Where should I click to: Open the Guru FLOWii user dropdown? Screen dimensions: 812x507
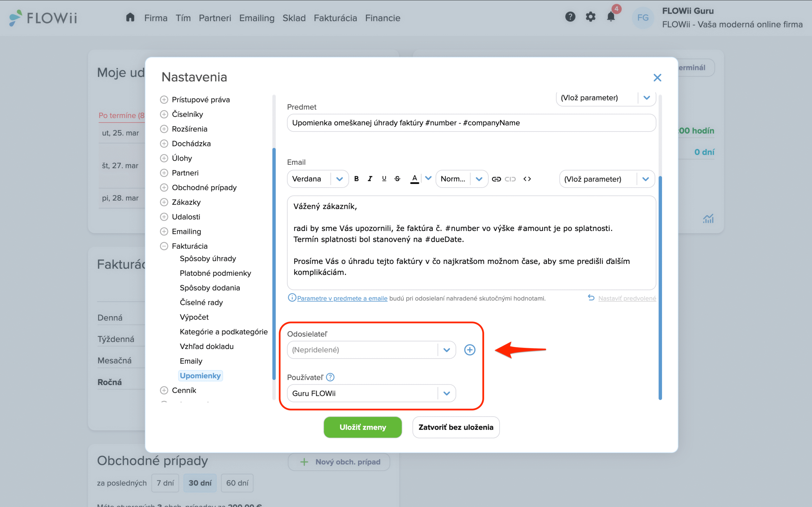tap(446, 393)
